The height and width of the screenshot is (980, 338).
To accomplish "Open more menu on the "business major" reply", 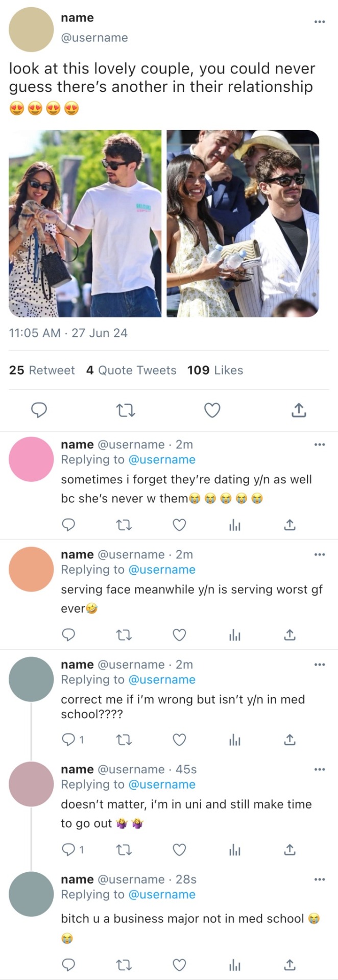I will pyautogui.click(x=320, y=879).
